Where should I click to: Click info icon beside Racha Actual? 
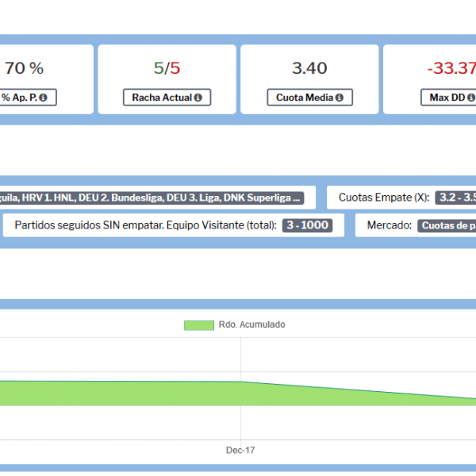[x=198, y=98]
